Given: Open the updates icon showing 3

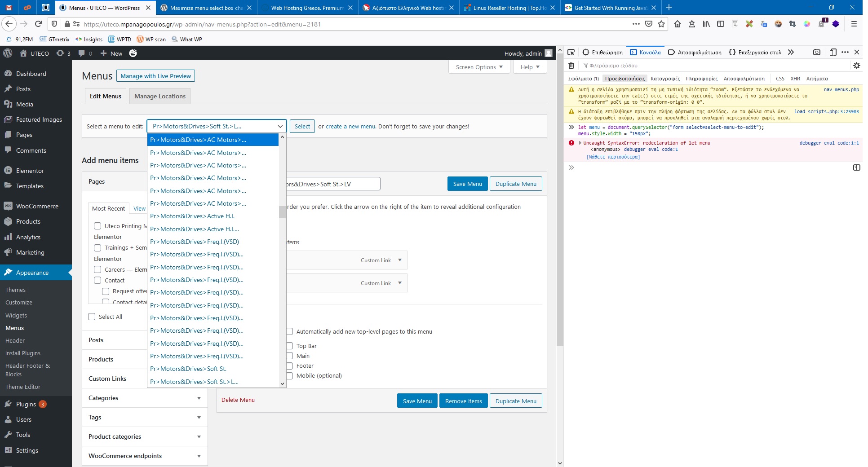Looking at the screenshot, I should pos(63,53).
